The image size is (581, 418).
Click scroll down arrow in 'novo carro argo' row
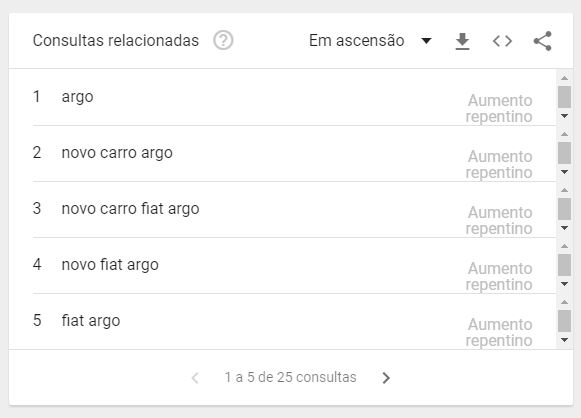[564, 172]
